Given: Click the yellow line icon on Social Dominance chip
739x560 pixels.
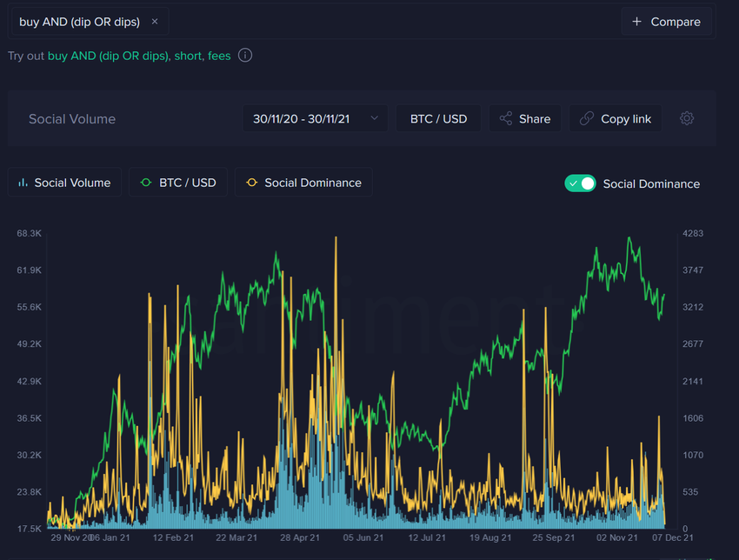Looking at the screenshot, I should click(252, 183).
